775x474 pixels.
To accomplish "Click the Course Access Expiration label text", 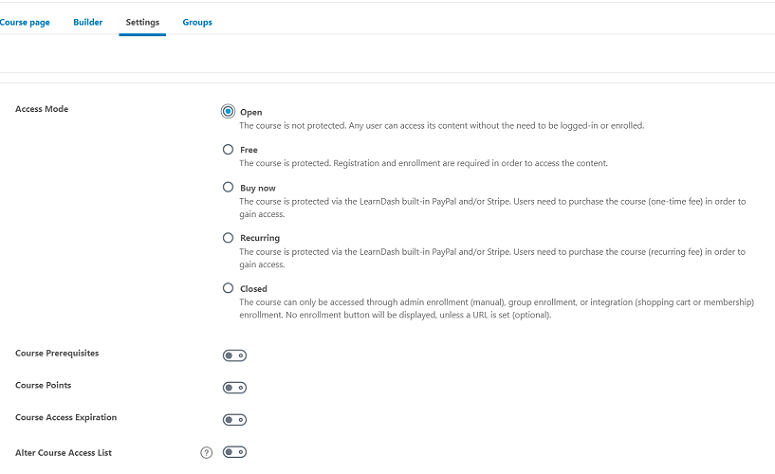I will click(66, 417).
